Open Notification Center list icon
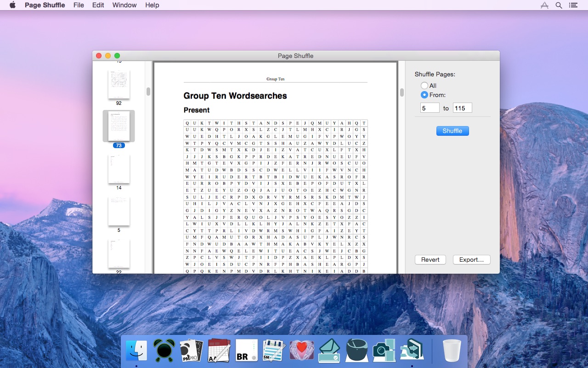588x368 pixels. pos(573,5)
